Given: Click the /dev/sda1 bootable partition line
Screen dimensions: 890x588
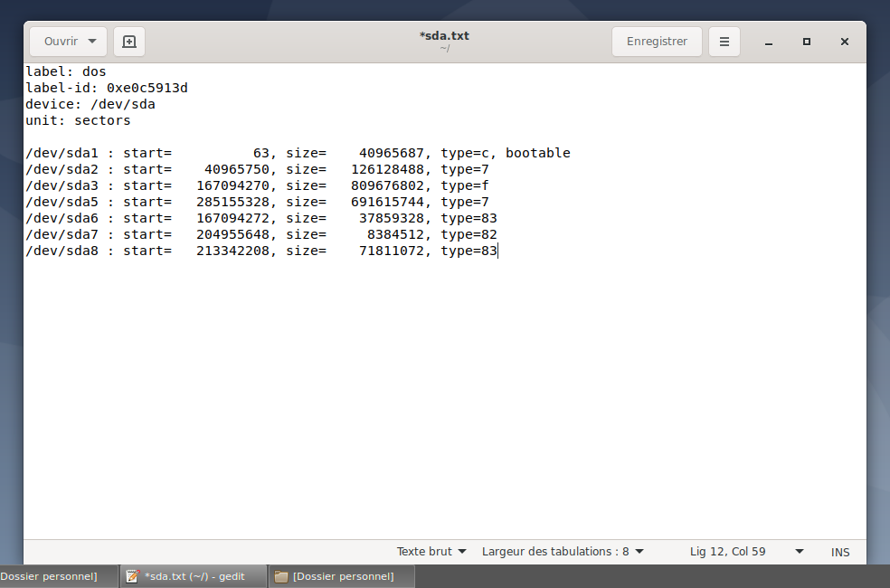Looking at the screenshot, I should pyautogui.click(x=298, y=153).
